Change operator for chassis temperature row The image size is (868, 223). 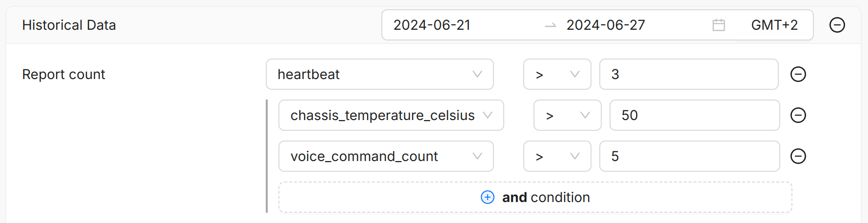pos(567,115)
